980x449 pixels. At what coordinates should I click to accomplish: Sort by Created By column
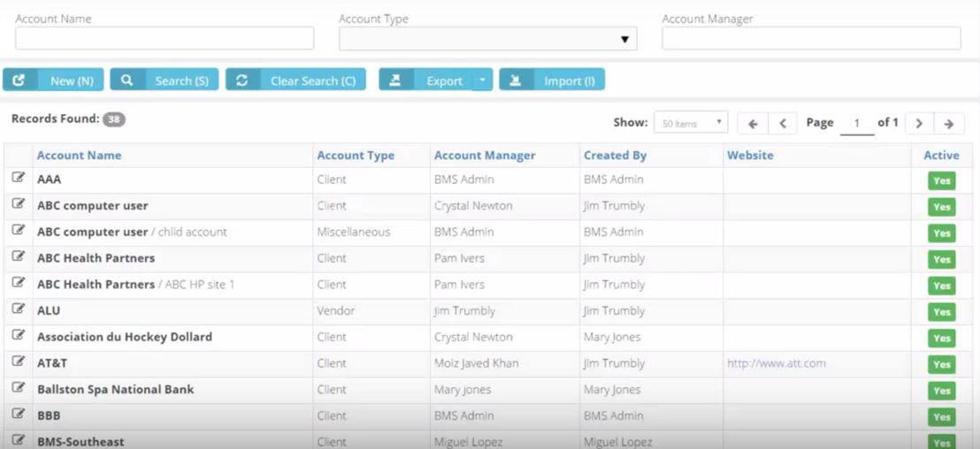(x=615, y=156)
